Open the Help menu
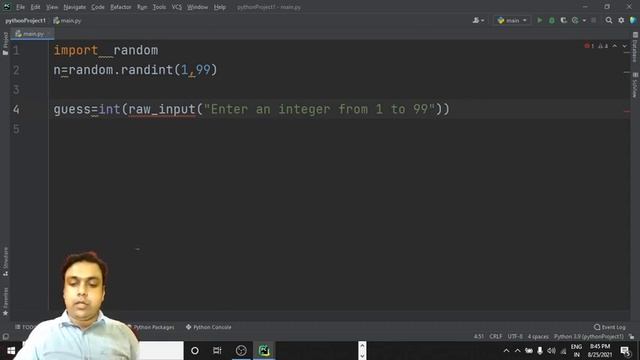This screenshot has height=360, width=640. [220, 7]
